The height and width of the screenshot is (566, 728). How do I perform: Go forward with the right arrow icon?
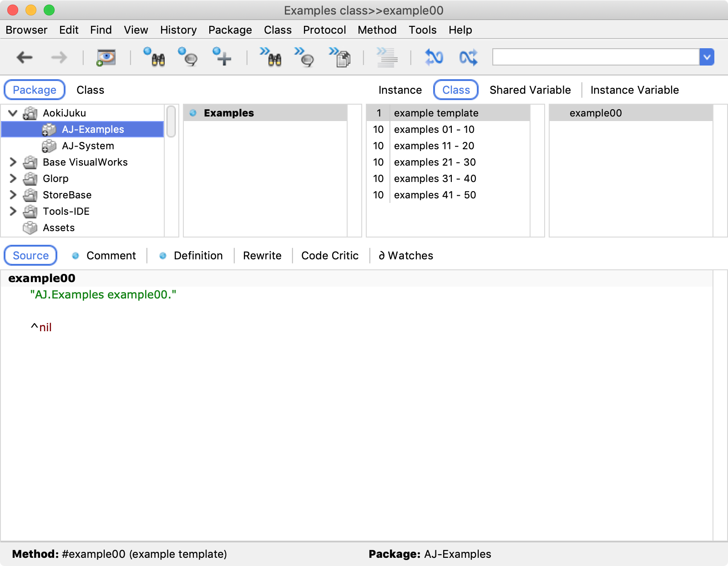coord(59,57)
